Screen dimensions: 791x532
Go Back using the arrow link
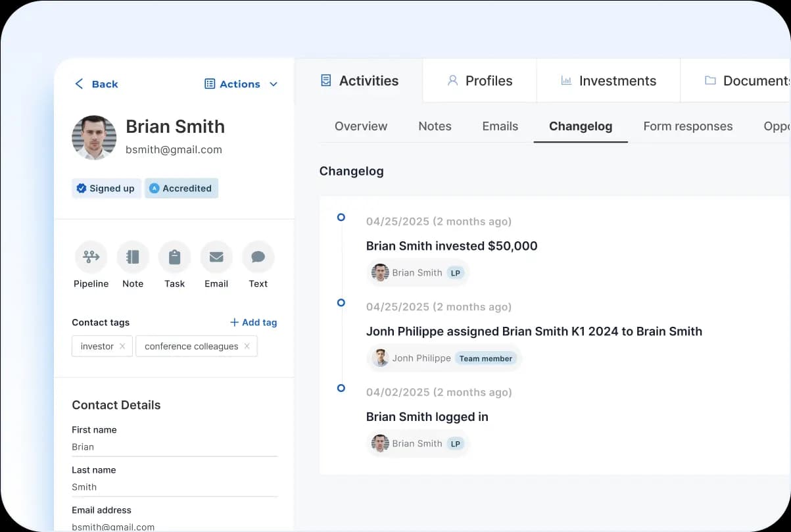coord(97,84)
